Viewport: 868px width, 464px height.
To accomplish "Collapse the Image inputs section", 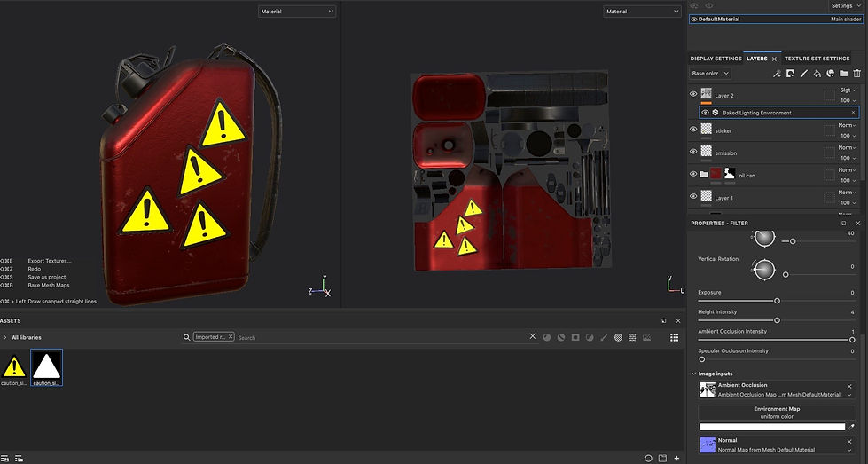I will [x=694, y=374].
